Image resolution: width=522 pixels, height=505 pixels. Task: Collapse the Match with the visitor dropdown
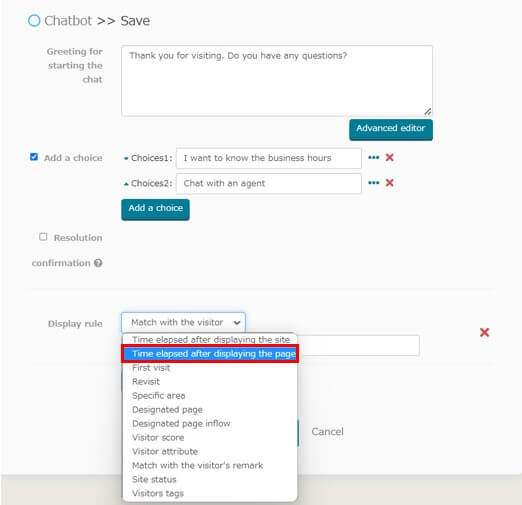(x=183, y=322)
